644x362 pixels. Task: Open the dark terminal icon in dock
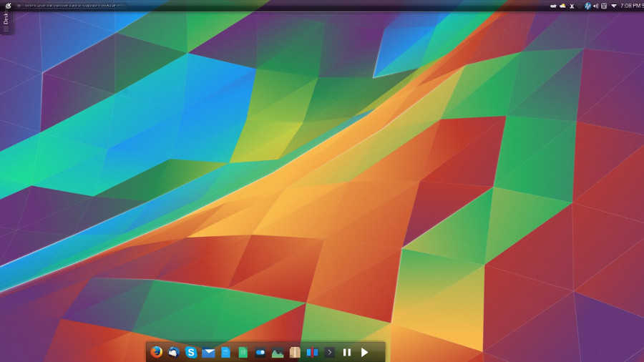(x=329, y=352)
